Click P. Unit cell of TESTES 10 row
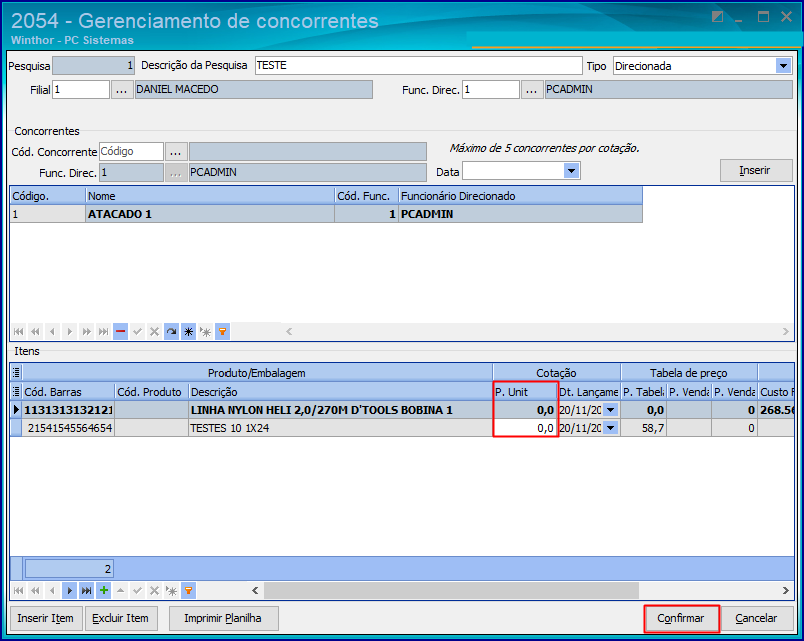 coord(525,428)
